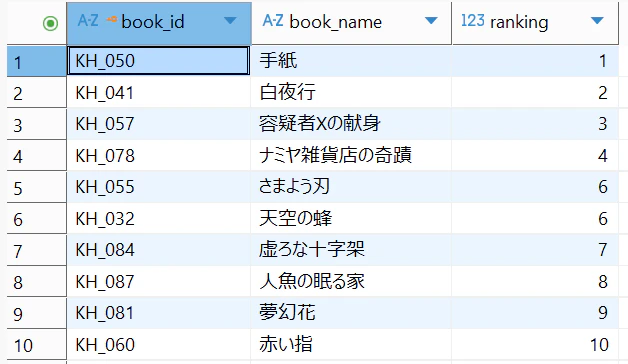Click the cell KH_087
The height and width of the screenshot is (364, 628).
tap(159, 282)
